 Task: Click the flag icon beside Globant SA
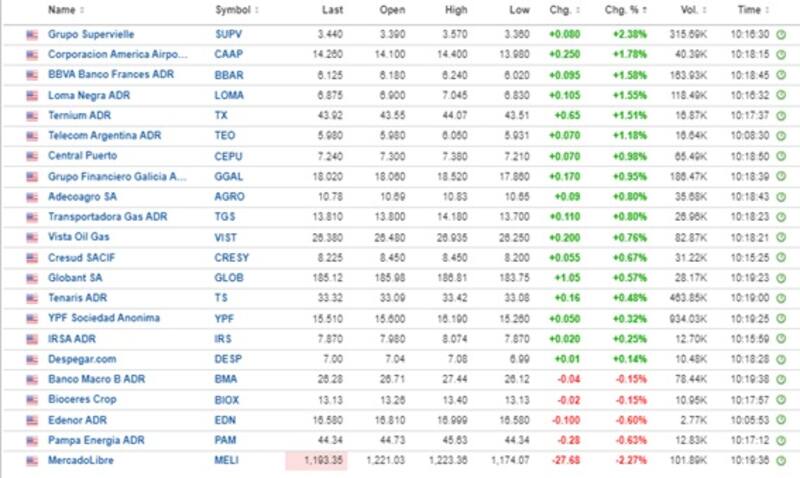point(32,277)
